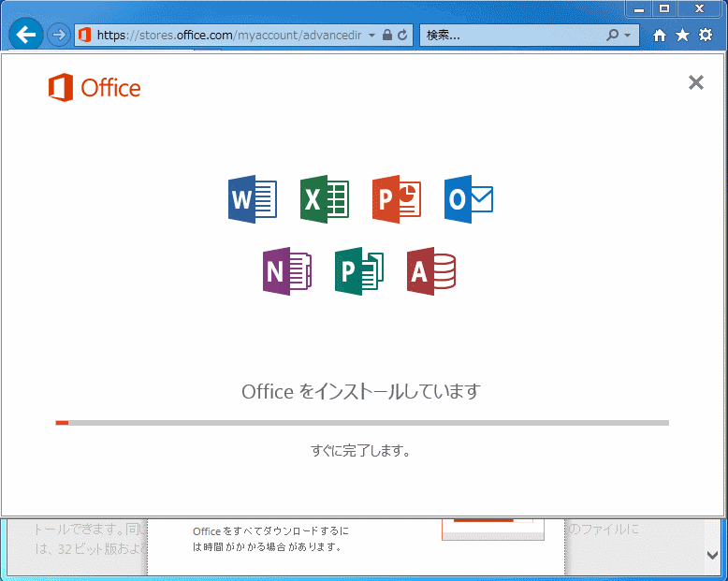Minimize the browser window
Viewport: 728px width, 581px height.
(x=639, y=8)
